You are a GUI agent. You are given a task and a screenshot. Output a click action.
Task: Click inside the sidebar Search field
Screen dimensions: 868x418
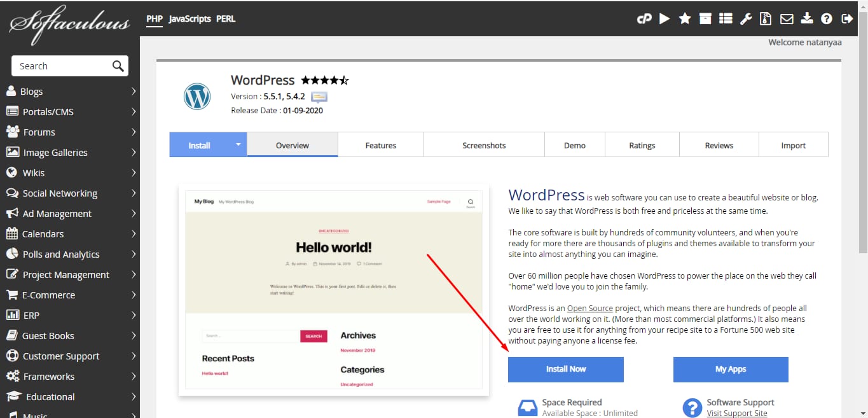[60, 66]
